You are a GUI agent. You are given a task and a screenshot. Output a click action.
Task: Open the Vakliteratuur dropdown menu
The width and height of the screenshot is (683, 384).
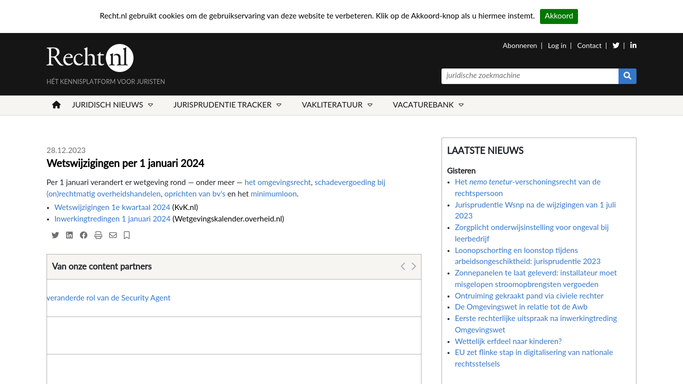pos(337,105)
